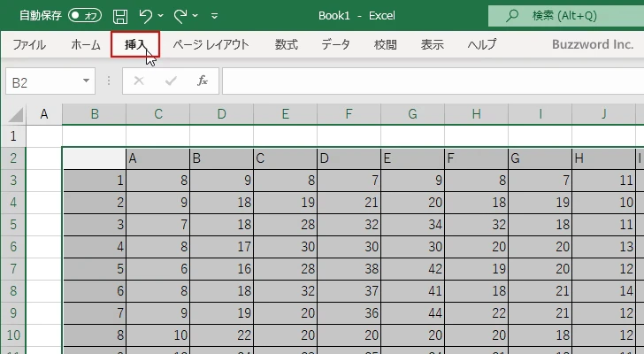Viewport: 644px width, 354px height.
Task: Select column G header
Action: pos(412,114)
